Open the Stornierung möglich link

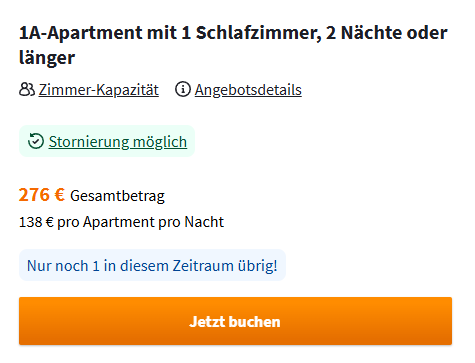[118, 142]
